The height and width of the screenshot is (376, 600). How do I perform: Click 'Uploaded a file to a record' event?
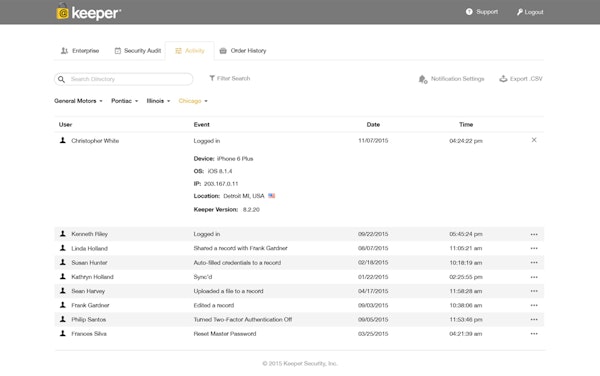[x=228, y=291]
